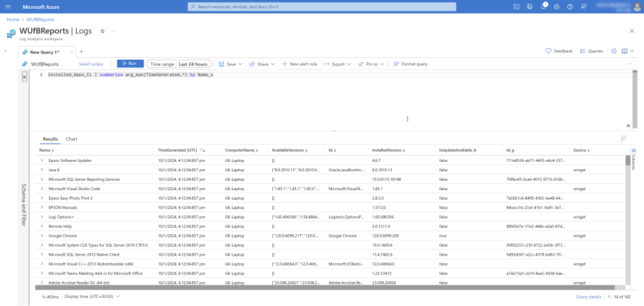The height and width of the screenshot is (306, 644).
Task: Open the docs book icon dropdown
Action: (626, 51)
